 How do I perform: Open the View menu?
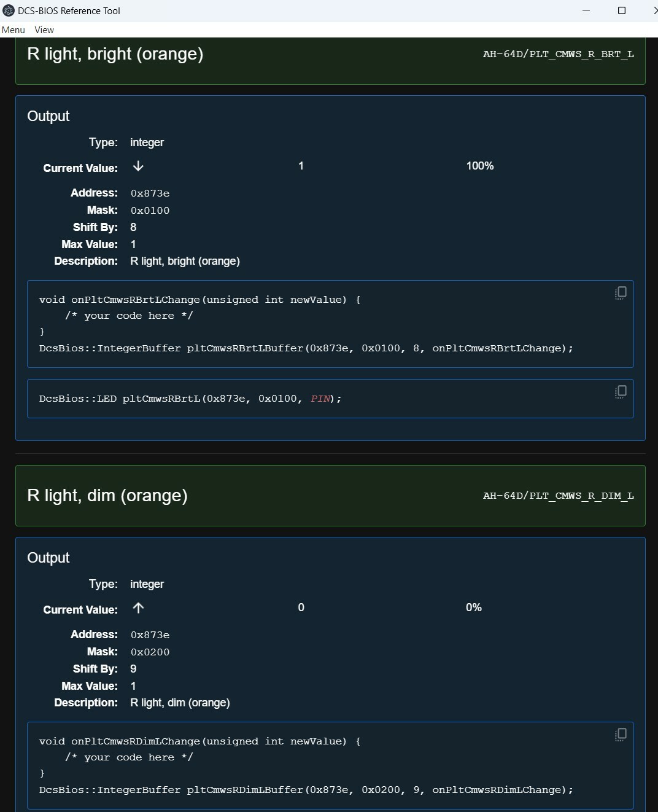click(44, 29)
